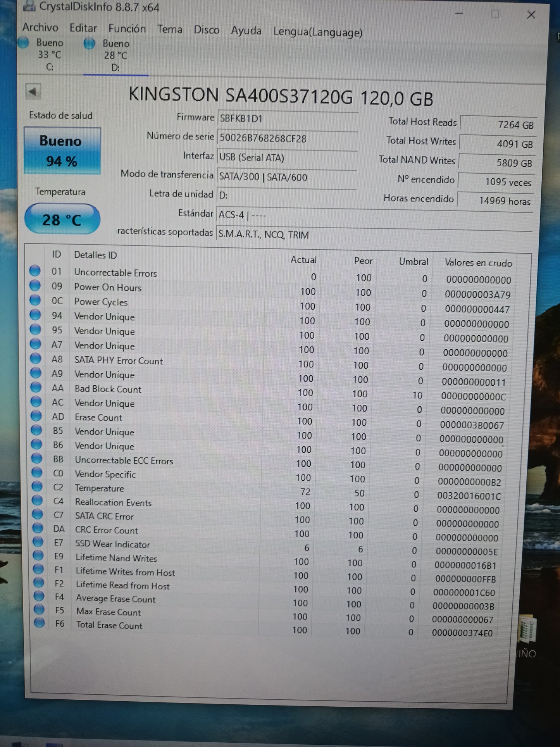Open the Tema menu

169,29
